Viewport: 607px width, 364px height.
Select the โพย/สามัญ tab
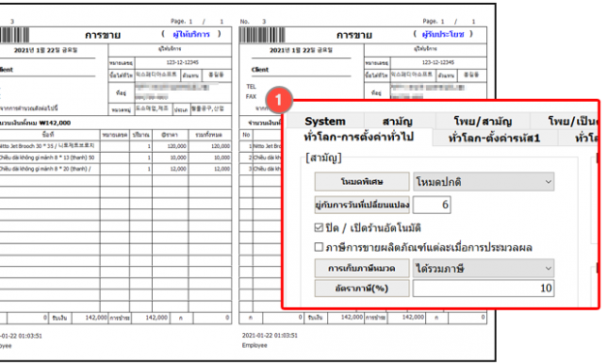tap(483, 122)
